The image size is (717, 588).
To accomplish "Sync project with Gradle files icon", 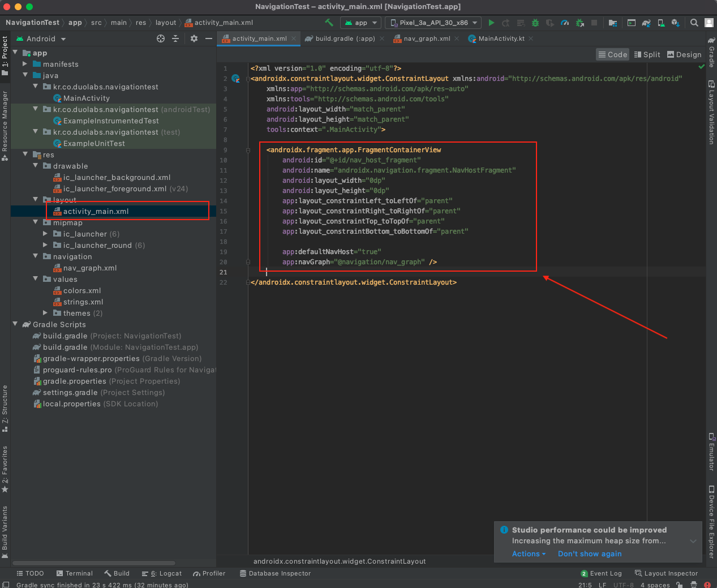I will point(646,23).
